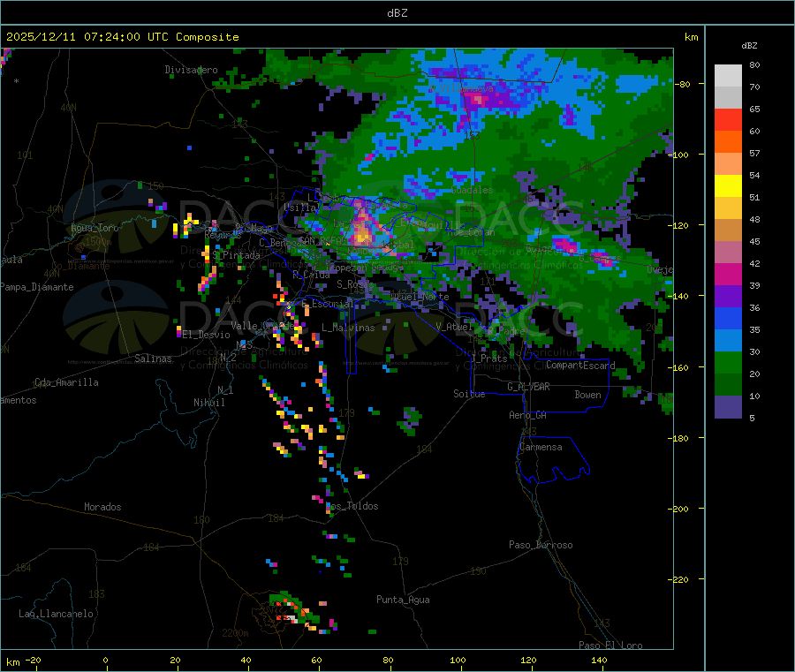Screen dimensions: 795x672
Task: Click the Nihuil location label
Action: [208, 403]
